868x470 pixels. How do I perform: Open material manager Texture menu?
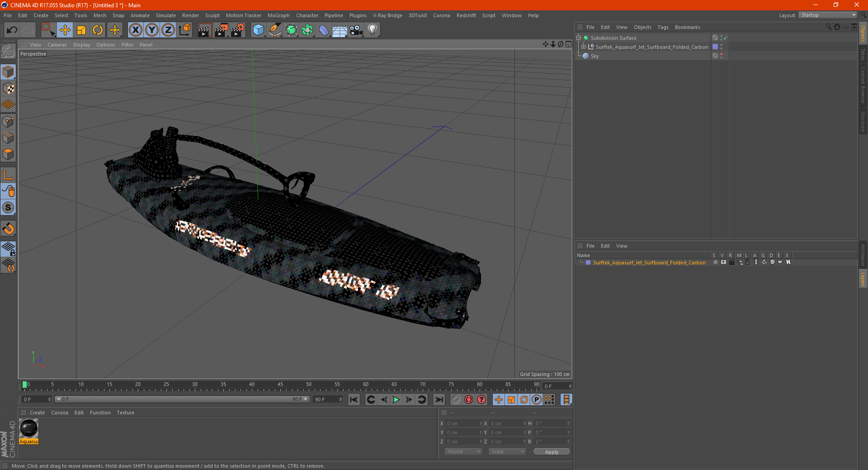coord(125,413)
